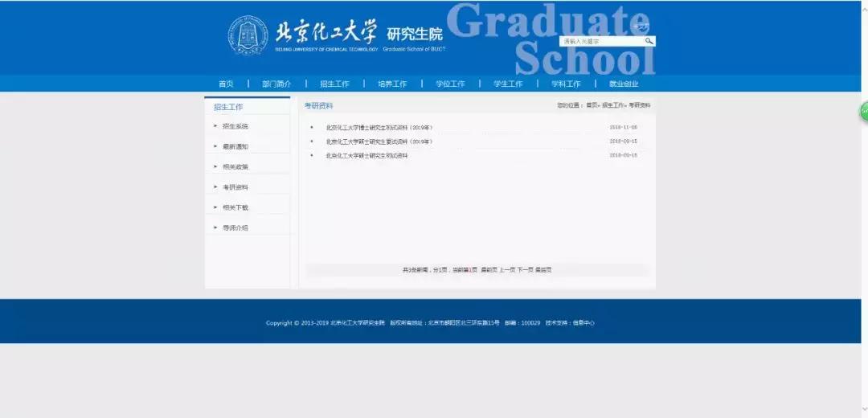The height and width of the screenshot is (418, 868).
Task: Open the 首页 navigation menu item
Action: [x=226, y=84]
